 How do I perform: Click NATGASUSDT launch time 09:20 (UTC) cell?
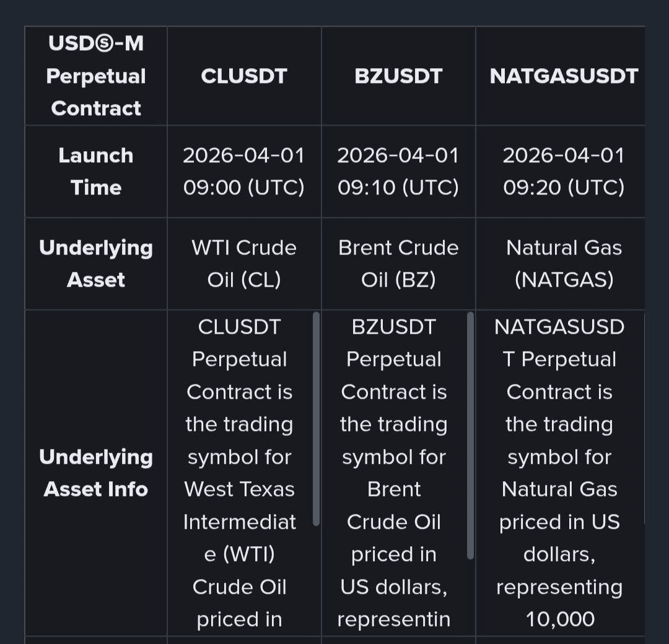click(564, 172)
